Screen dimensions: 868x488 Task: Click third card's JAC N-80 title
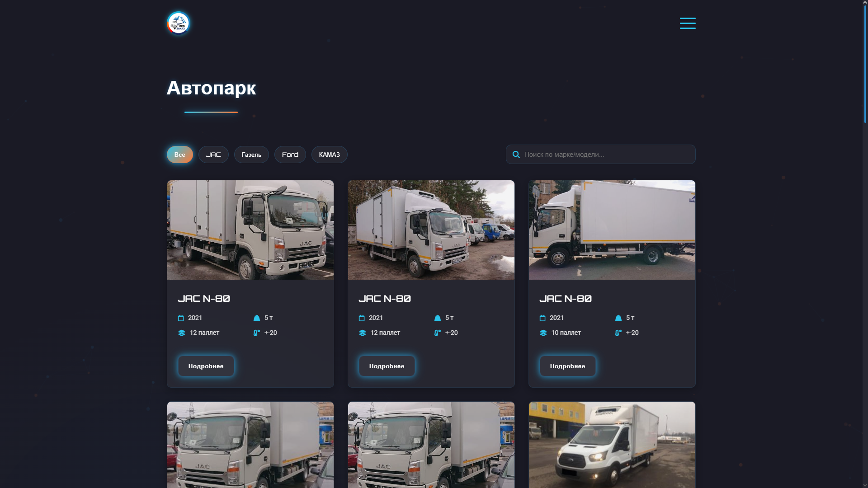(566, 299)
